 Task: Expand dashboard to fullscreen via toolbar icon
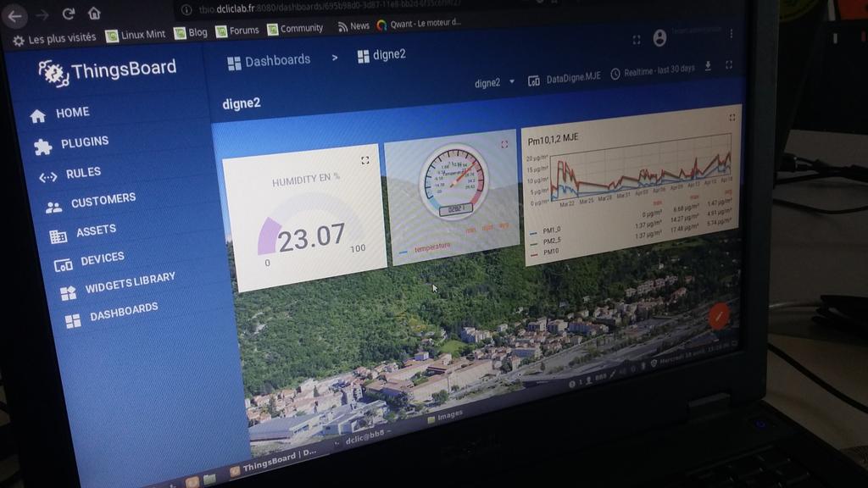point(729,64)
